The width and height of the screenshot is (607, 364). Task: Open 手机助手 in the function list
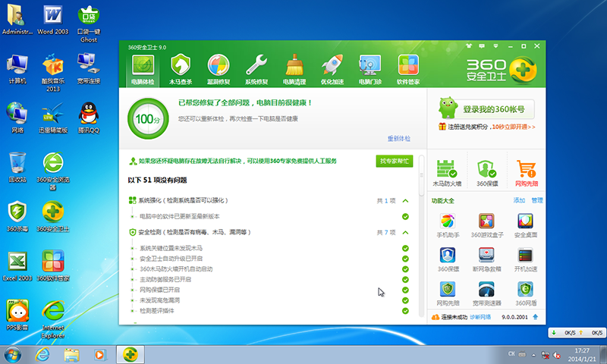click(x=448, y=225)
